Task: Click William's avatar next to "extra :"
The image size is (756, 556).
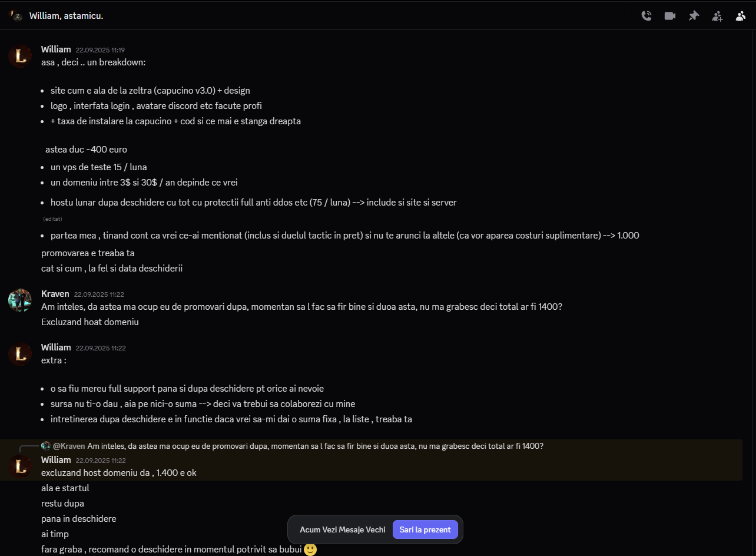Action: (x=20, y=354)
